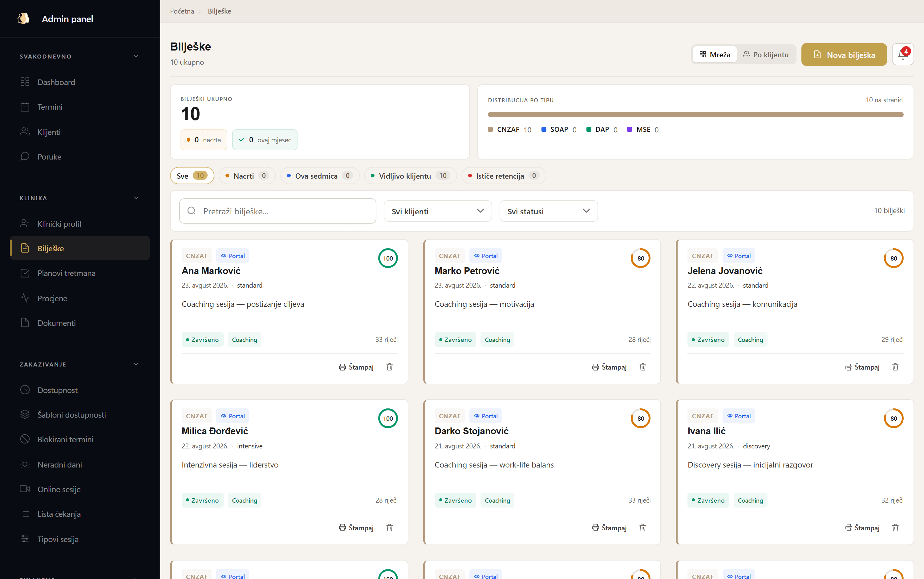This screenshot has width=924, height=579.
Task: Click the type distribution progress bar
Action: 695,115
